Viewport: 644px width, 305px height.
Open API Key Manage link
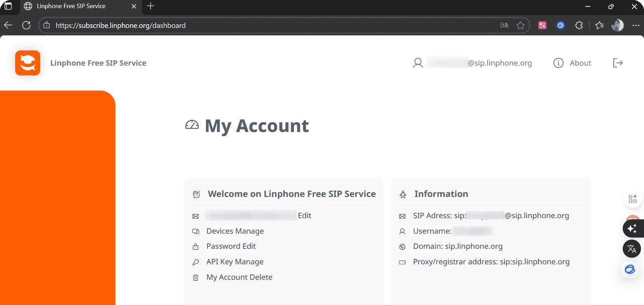tap(234, 262)
